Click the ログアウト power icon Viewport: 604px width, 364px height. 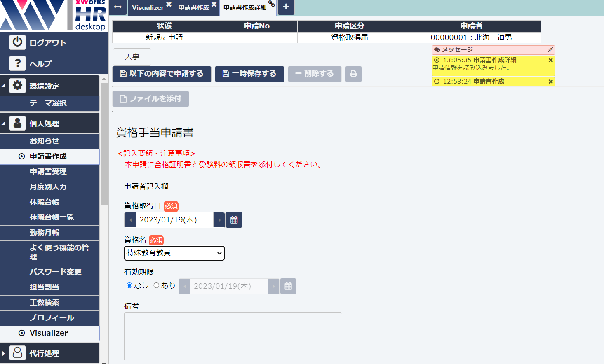point(17,42)
